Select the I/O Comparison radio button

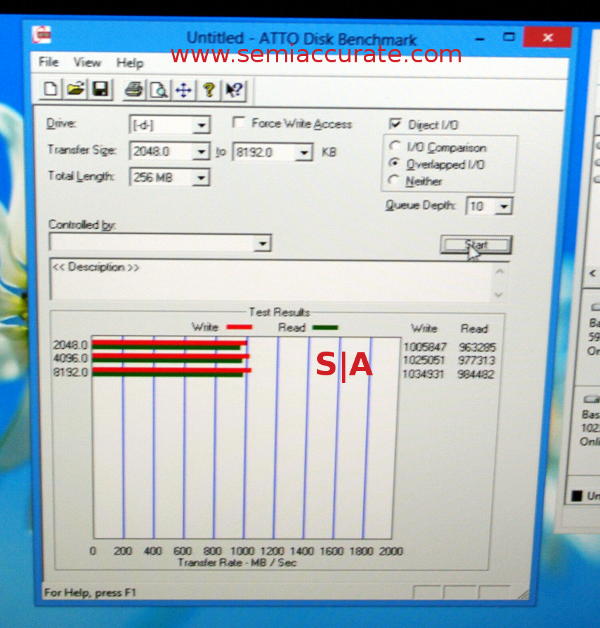click(394, 148)
